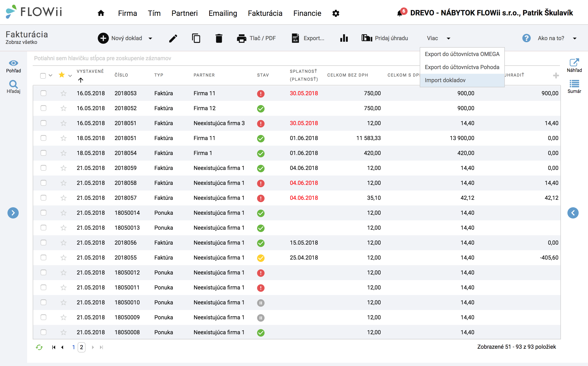Open the bar chart statistics icon

[x=344, y=38]
